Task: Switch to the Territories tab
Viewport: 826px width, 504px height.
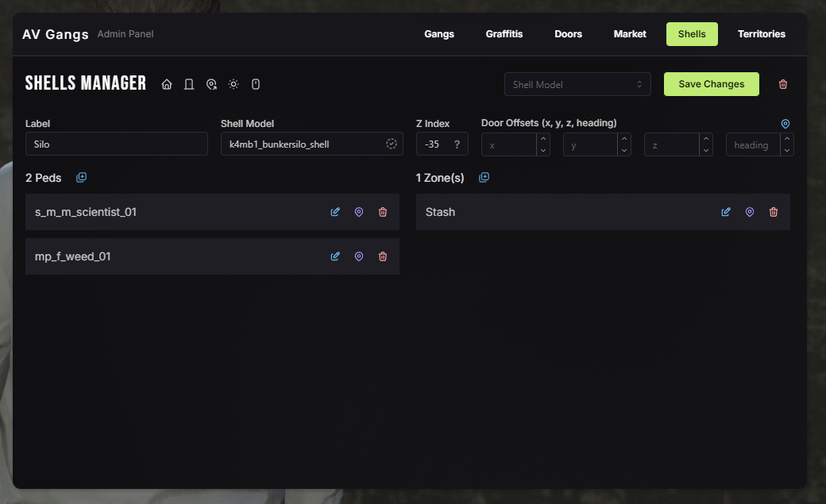Action: pos(761,34)
